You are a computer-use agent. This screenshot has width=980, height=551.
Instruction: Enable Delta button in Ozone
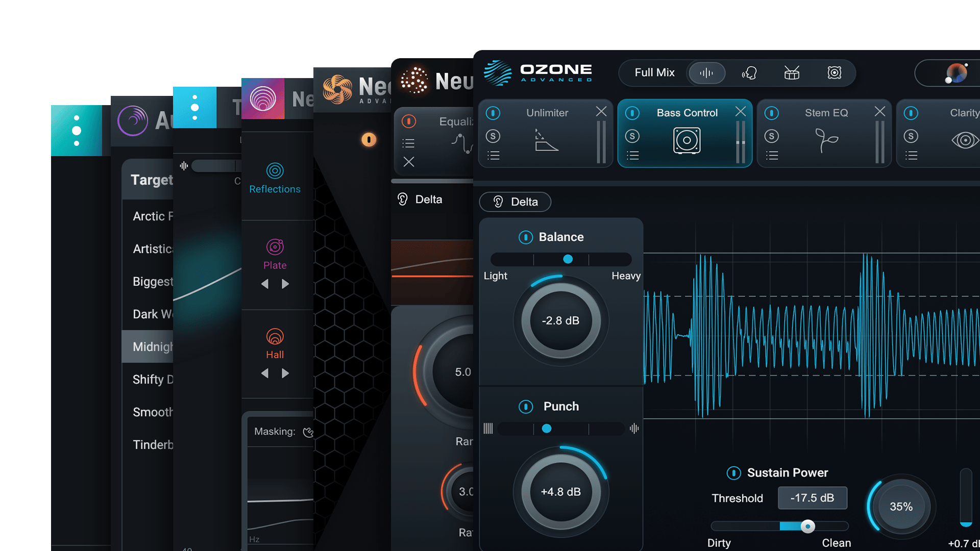[x=515, y=202]
